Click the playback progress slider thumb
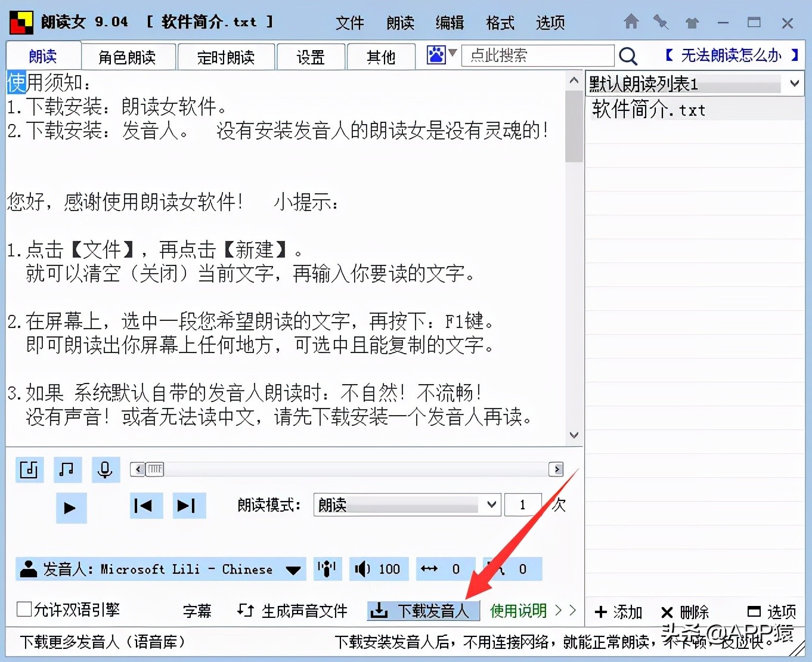 [155, 469]
